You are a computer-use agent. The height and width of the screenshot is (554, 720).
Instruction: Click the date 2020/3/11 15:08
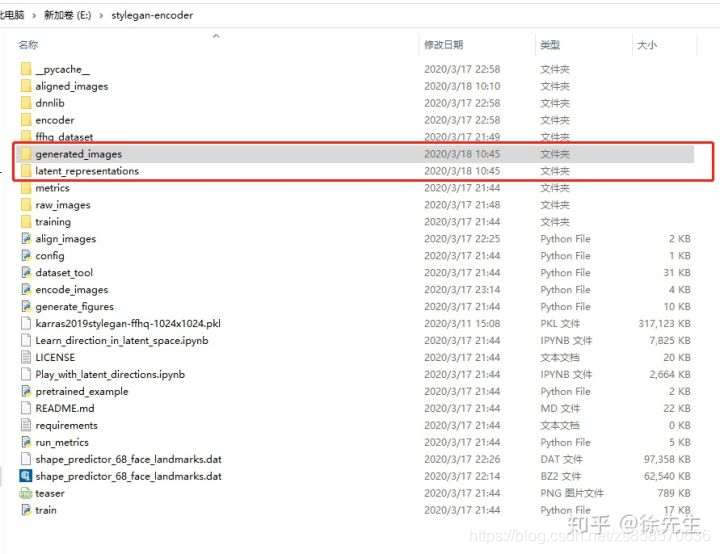point(462,323)
